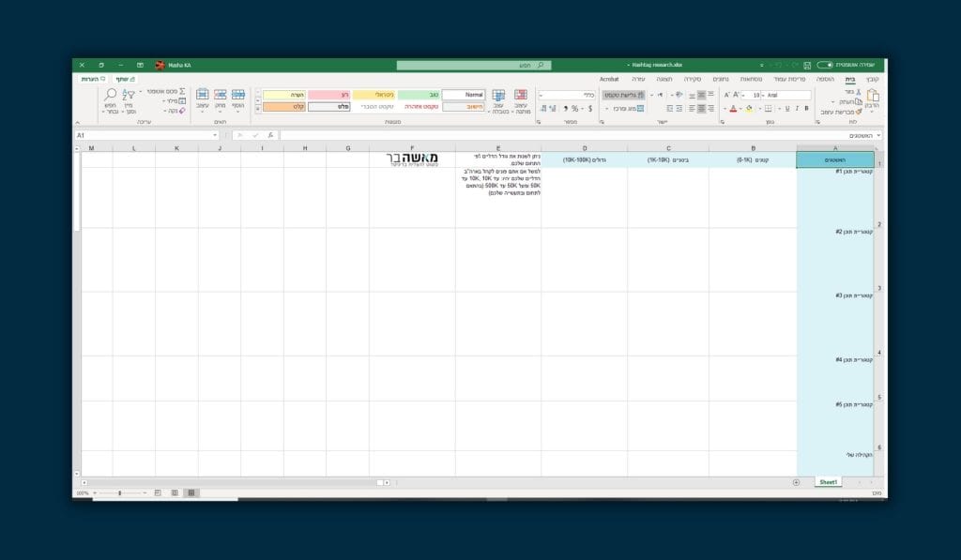Open the Arial font name dropdown
The width and height of the screenshot is (961, 560).
(788, 95)
